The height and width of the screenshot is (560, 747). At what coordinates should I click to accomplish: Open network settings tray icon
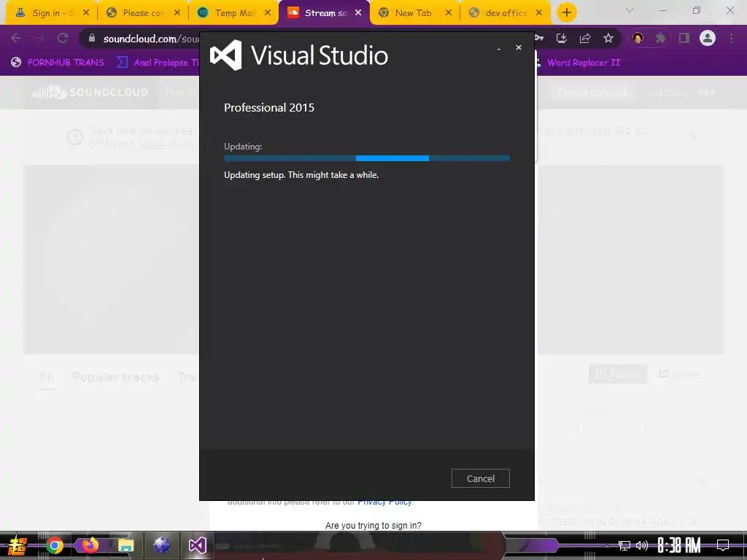click(624, 545)
